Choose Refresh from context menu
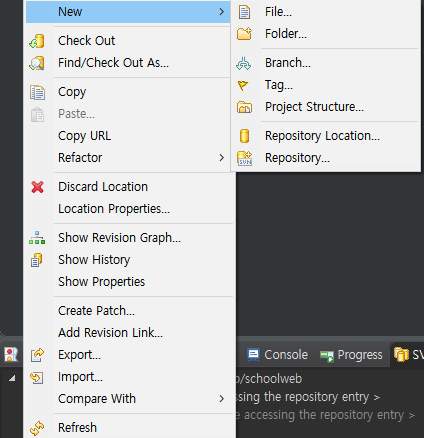Screen dimensions: 424x438 [x=128, y=428]
